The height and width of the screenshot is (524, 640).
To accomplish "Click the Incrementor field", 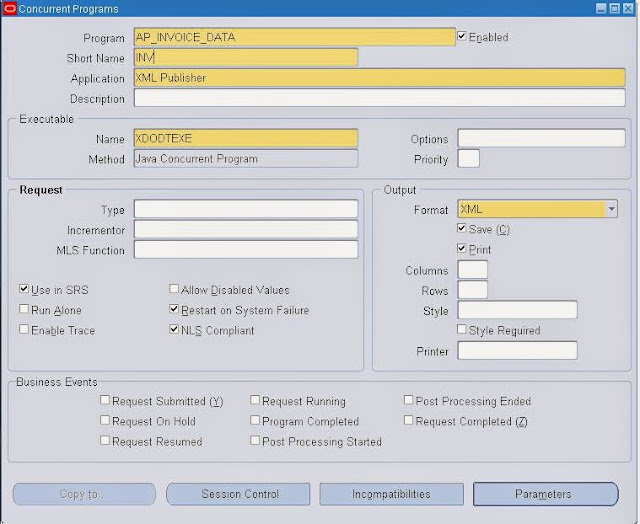I will 246,229.
